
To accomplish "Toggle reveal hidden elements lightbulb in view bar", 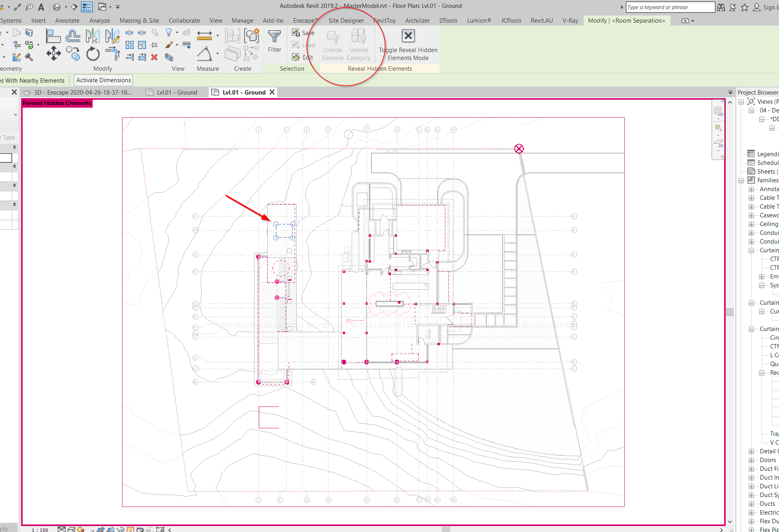I will point(130,529).
